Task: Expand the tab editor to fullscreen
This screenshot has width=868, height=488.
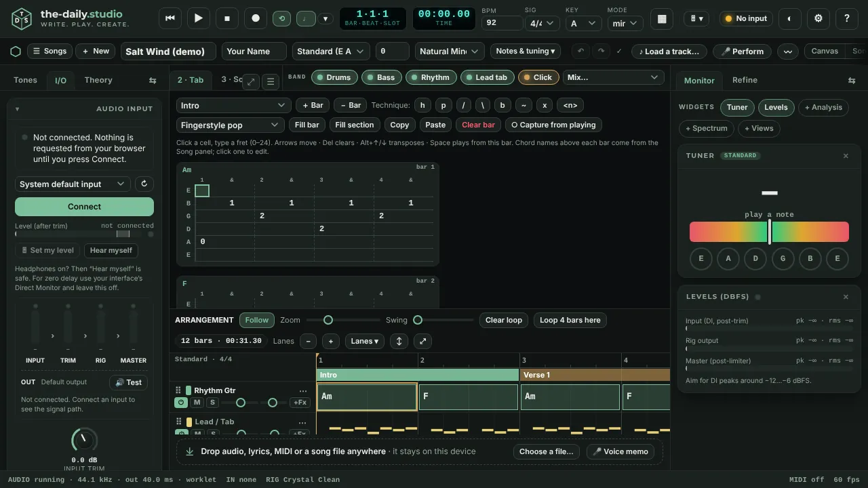Action: [251, 81]
